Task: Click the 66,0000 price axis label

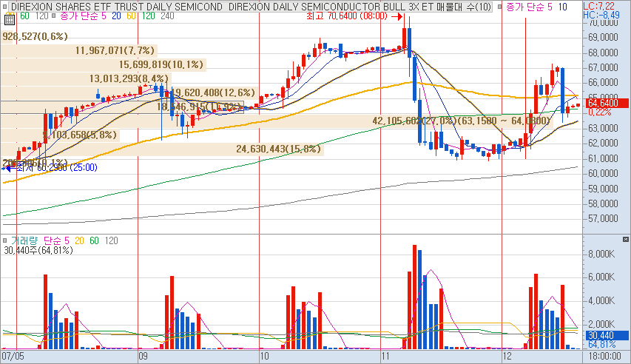Action: 603,83
